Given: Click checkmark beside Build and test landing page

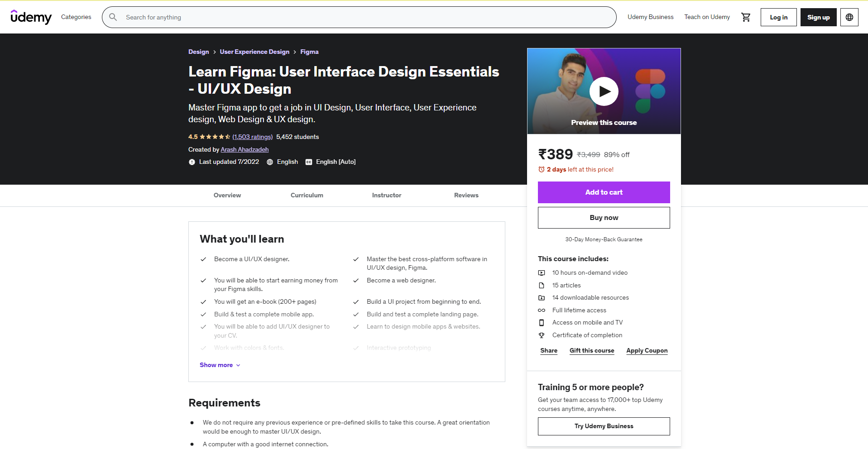Looking at the screenshot, I should click(356, 315).
